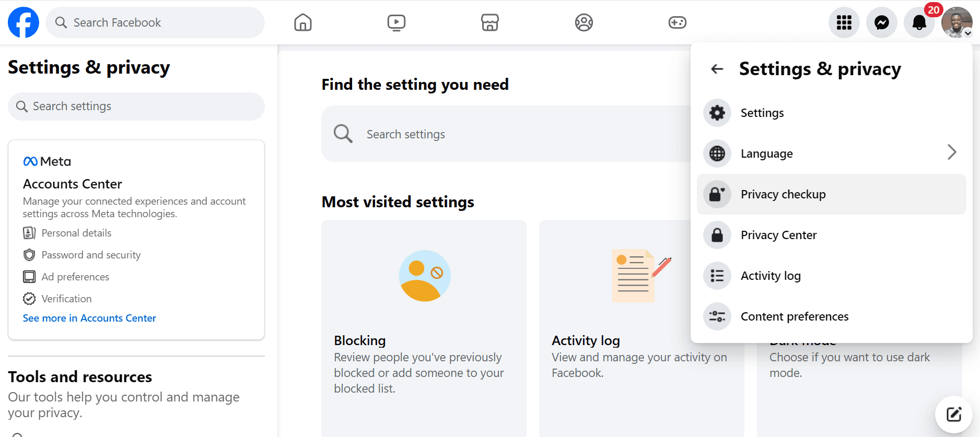Go back using the arrow in Settings & privacy panel
The height and width of the screenshot is (437, 980).
click(x=717, y=69)
